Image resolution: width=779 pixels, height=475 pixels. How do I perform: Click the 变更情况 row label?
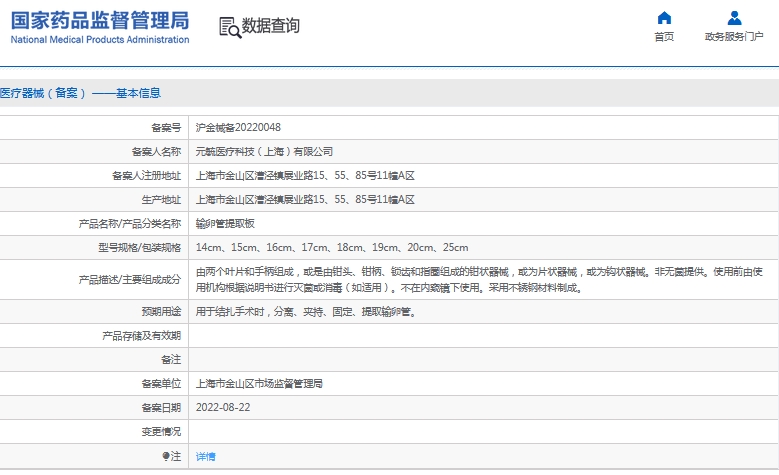point(161,431)
